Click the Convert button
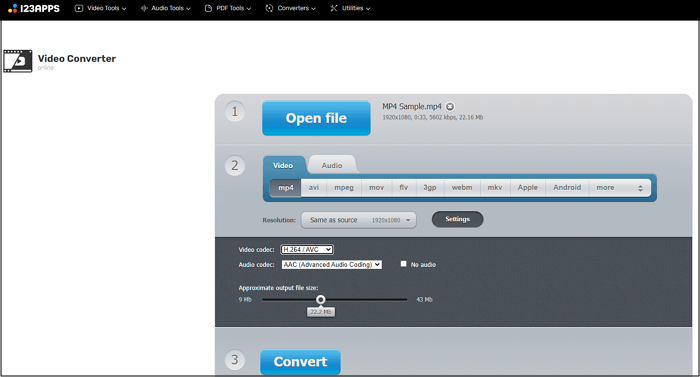 point(300,361)
